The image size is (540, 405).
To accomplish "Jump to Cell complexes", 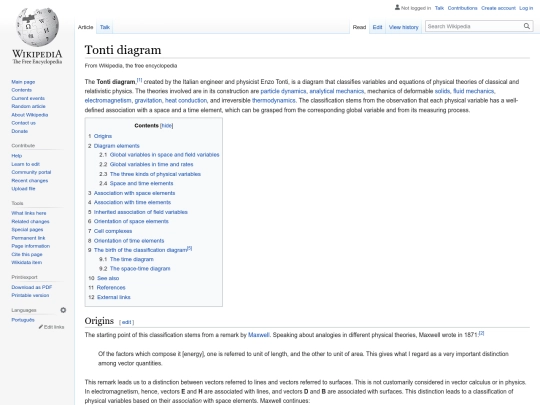I will 113,231.
